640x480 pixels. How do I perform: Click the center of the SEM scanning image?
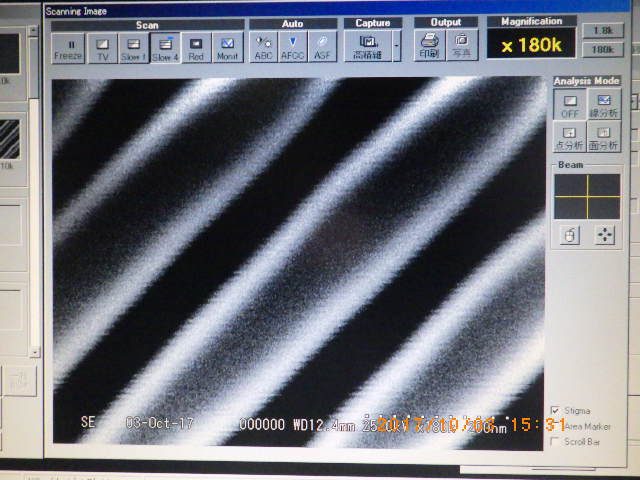click(299, 263)
